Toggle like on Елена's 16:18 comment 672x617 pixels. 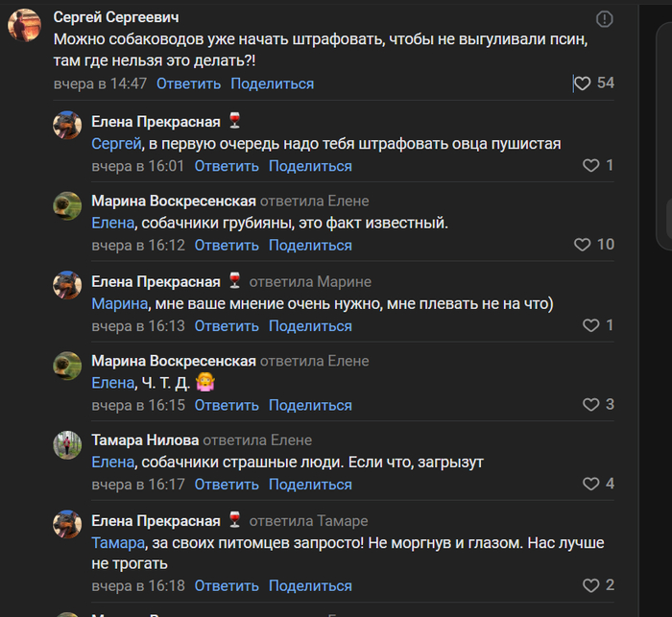tap(591, 585)
